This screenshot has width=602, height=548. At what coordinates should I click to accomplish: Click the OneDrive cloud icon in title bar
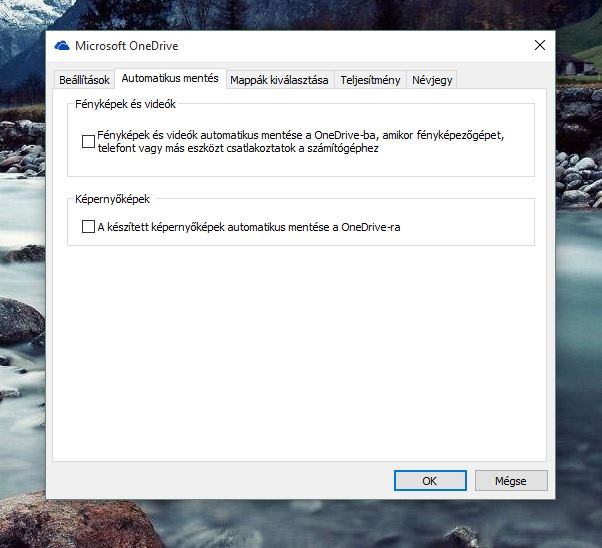[61, 46]
